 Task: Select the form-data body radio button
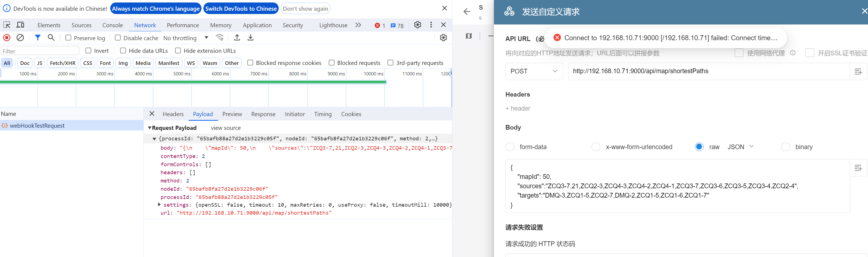[x=510, y=147]
